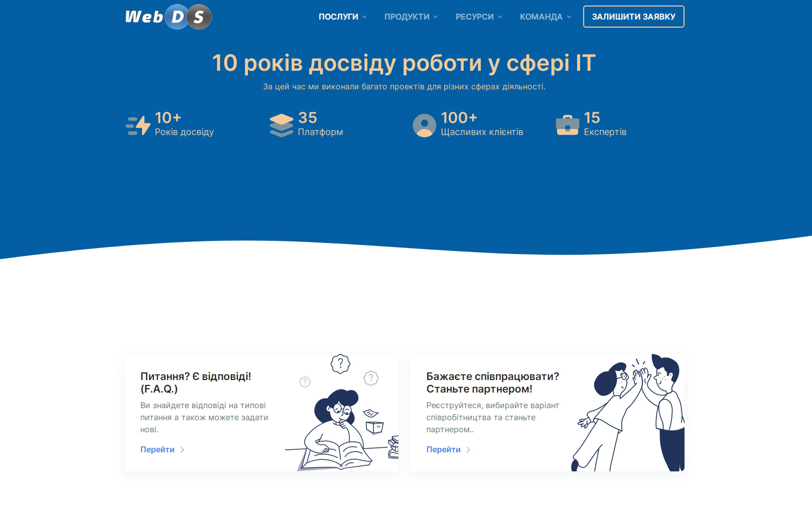
Task: Open the Продукти navigation item
Action: [x=407, y=17]
